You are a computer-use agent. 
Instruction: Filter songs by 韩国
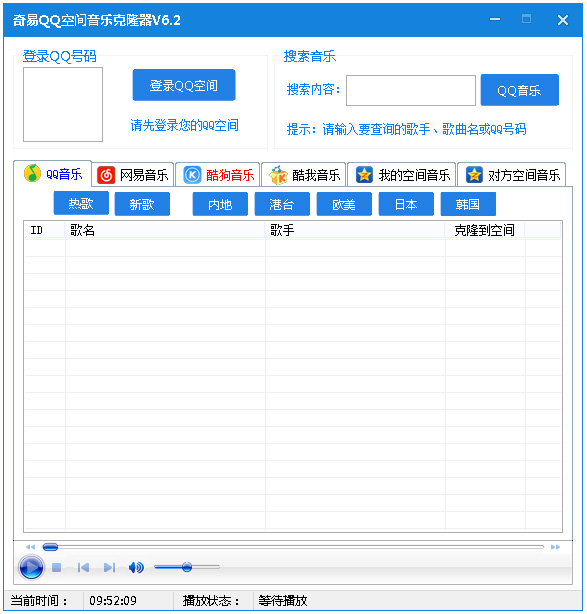click(x=468, y=204)
